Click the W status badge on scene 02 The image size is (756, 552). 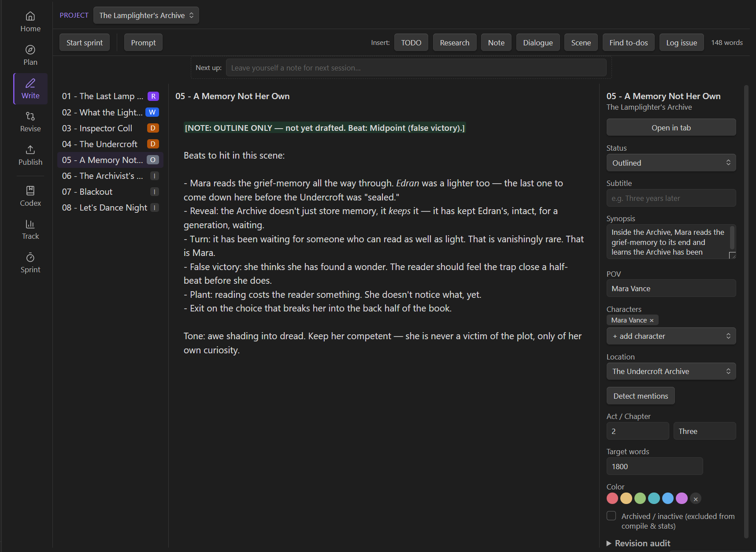pos(152,112)
